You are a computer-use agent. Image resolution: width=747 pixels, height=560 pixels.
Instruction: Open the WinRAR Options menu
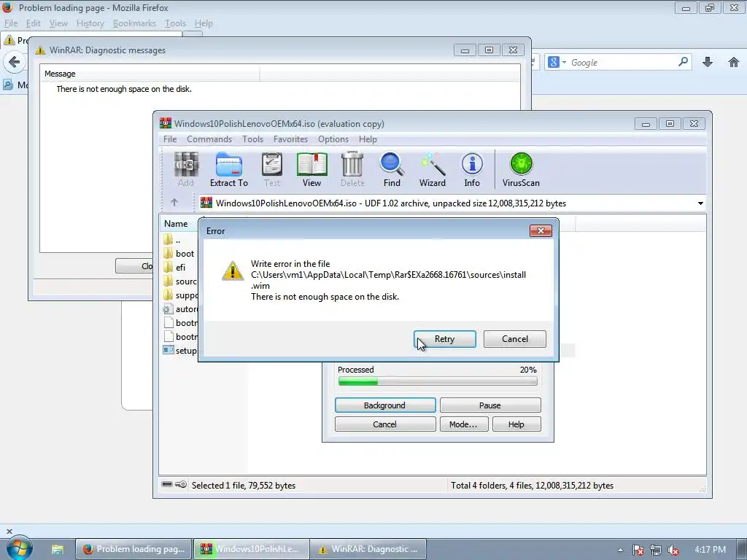333,139
